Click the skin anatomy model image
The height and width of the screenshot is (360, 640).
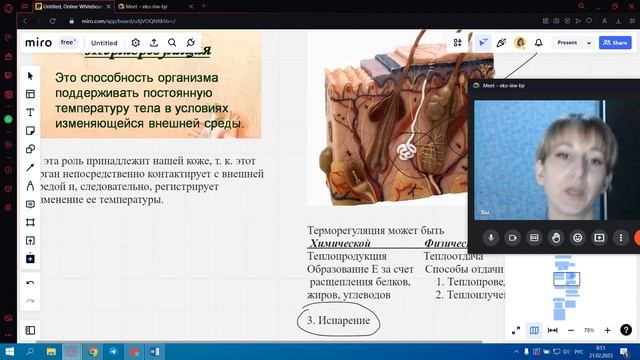(x=400, y=118)
